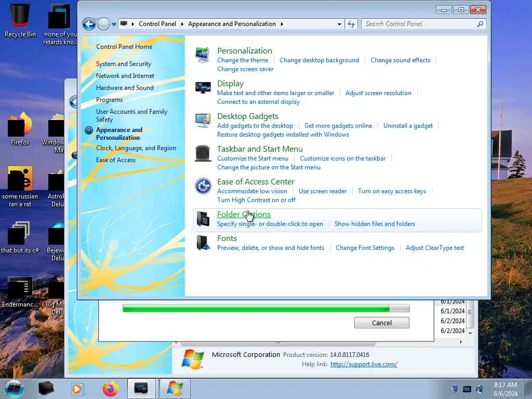The image size is (532, 399).
Task: Open the recent pages dropdown arrow
Action: [114, 24]
